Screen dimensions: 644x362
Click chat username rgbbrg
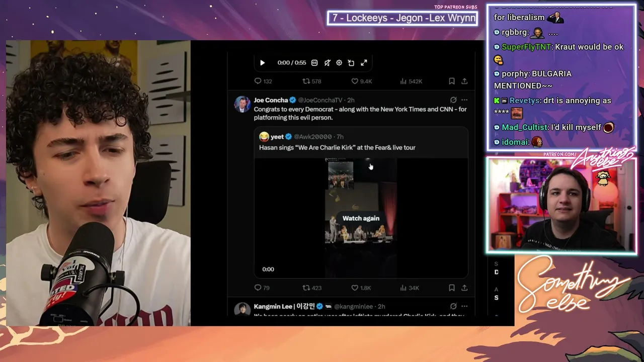[514, 32]
